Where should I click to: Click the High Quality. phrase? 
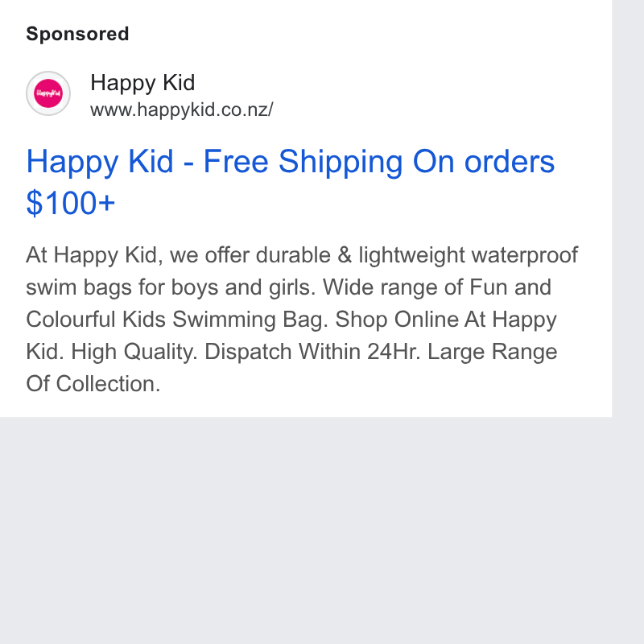coord(134,352)
